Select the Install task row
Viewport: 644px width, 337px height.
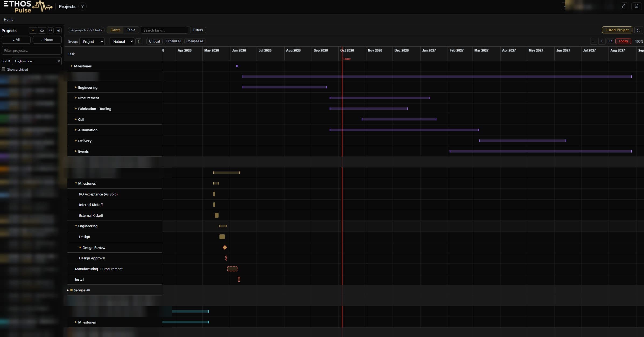tap(114, 279)
